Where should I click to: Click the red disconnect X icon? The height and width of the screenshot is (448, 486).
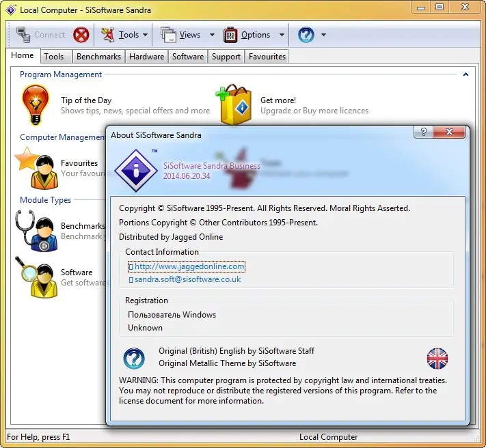pos(81,35)
